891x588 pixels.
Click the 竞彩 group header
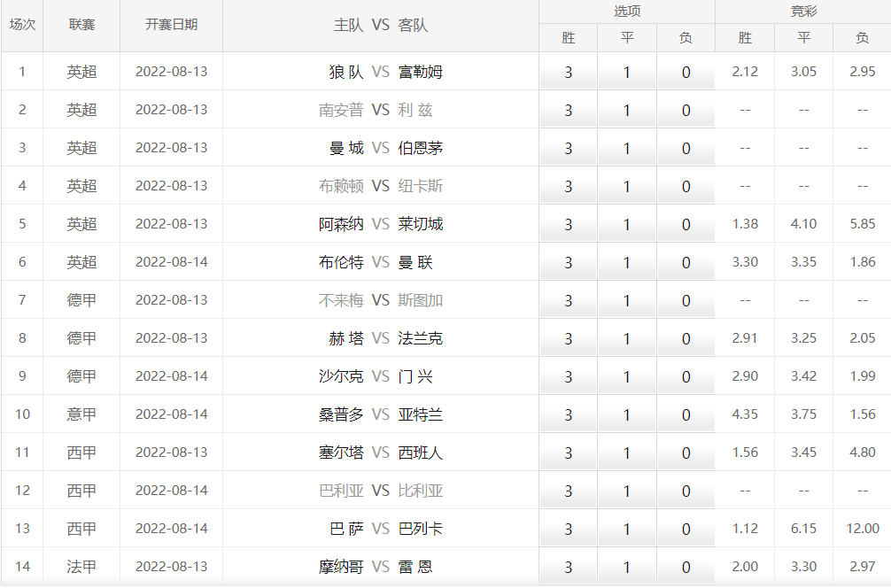(803, 12)
